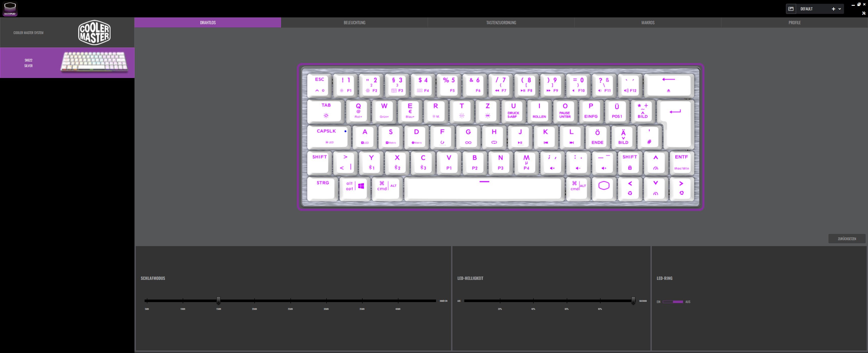The height and width of the screenshot is (353, 868).
Task: Click the profile image icon next to DEFAULT
Action: [791, 9]
